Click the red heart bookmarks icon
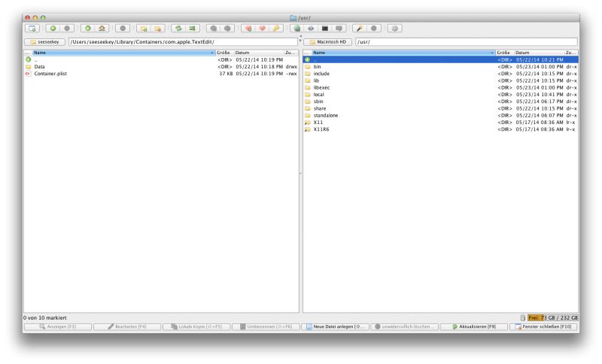The width and height of the screenshot is (602, 364). tap(263, 29)
